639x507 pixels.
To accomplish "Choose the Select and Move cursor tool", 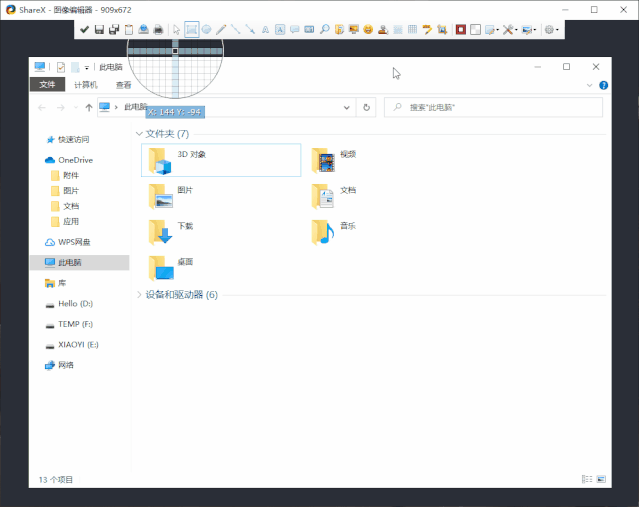I will [x=176, y=29].
